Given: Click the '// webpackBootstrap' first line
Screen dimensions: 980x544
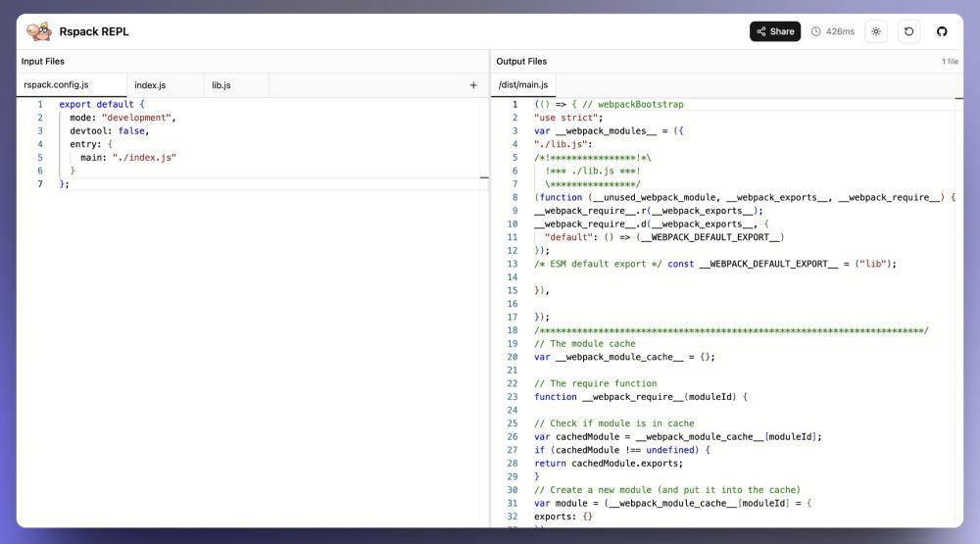Looking at the screenshot, I should 609,105.
